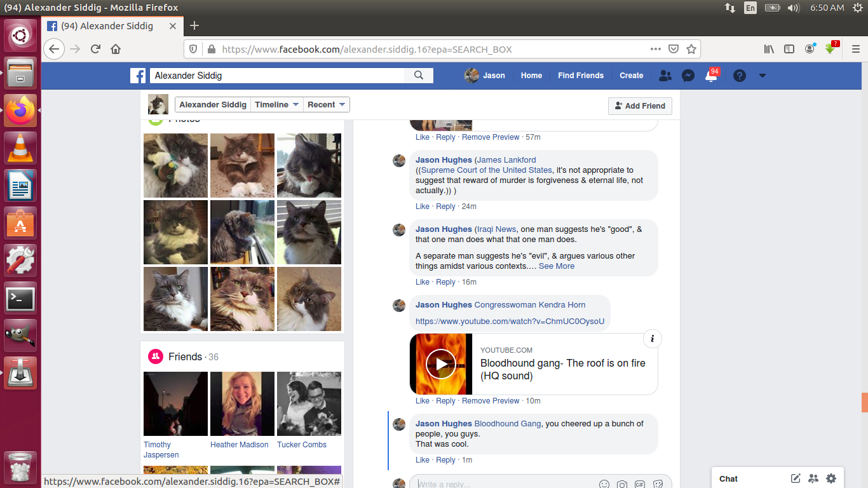Open the Iraqi News link
The image size is (868, 488).
click(x=496, y=229)
